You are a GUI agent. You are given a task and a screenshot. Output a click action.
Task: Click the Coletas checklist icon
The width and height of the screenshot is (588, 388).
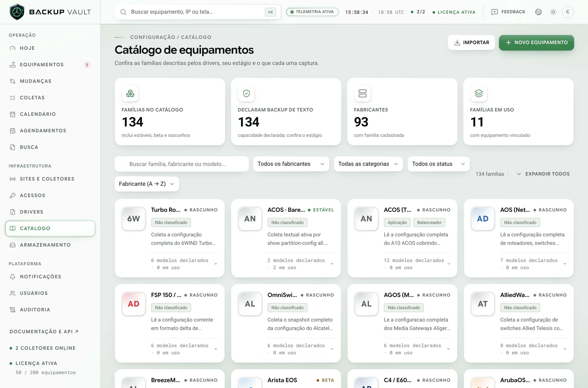[13, 98]
